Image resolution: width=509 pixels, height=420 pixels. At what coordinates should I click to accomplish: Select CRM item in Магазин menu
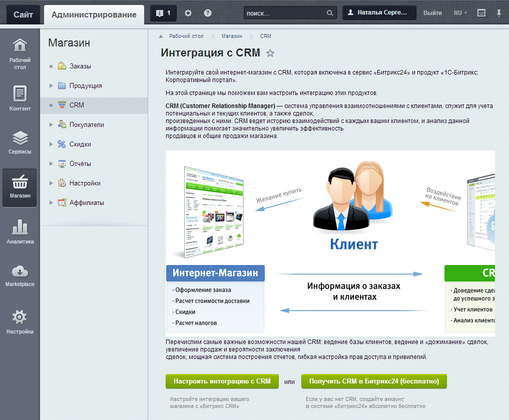click(x=77, y=105)
